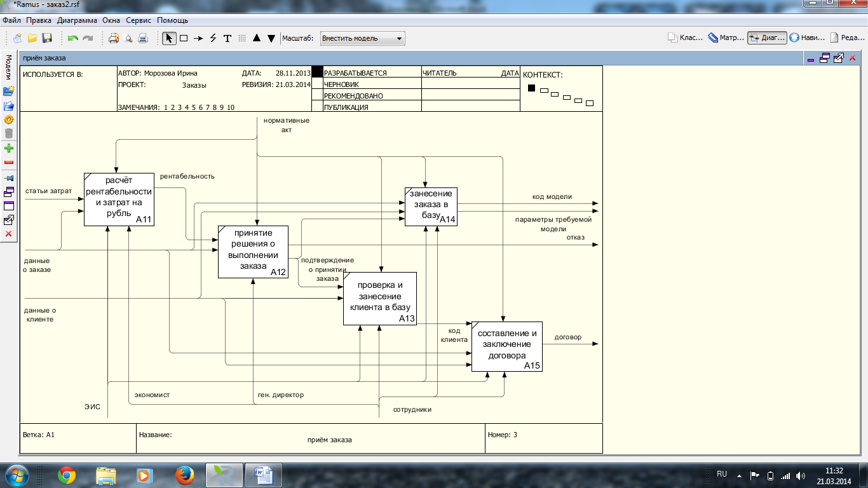Open page setup printer icon
868x488 pixels.
coord(114,38)
